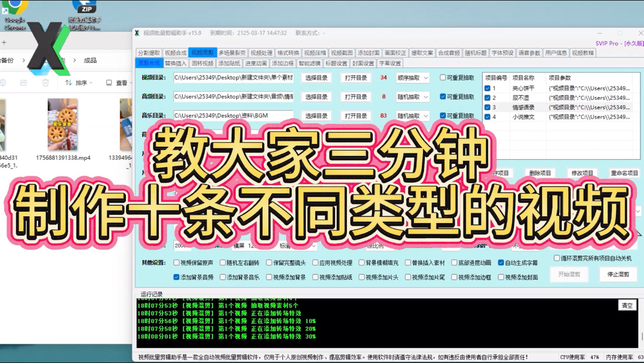Open the ZIP archive on the desktop

coord(84,15)
